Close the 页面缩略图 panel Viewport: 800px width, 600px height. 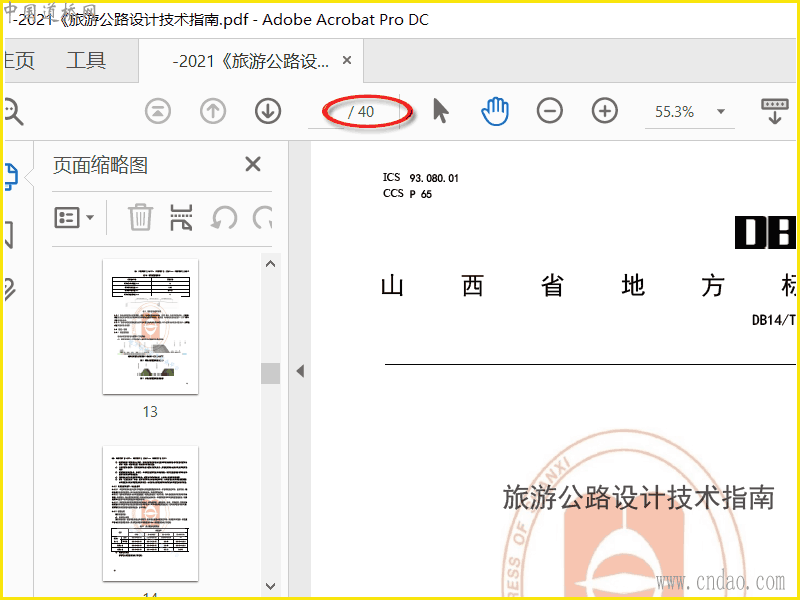pos(253,164)
